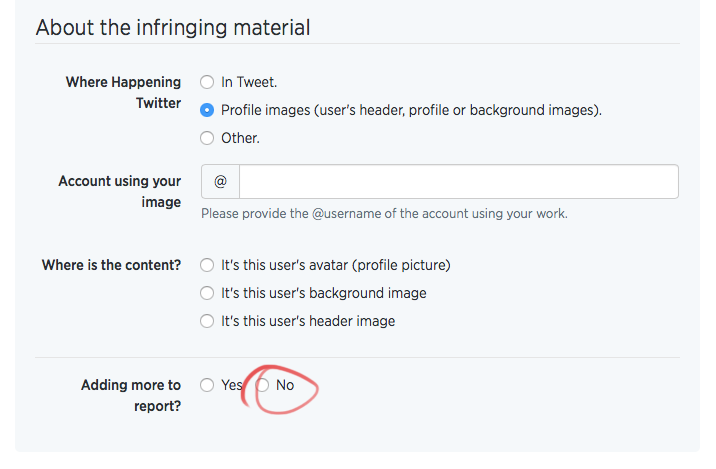
Task: Select the "Profile images" radio option
Action: pos(207,110)
